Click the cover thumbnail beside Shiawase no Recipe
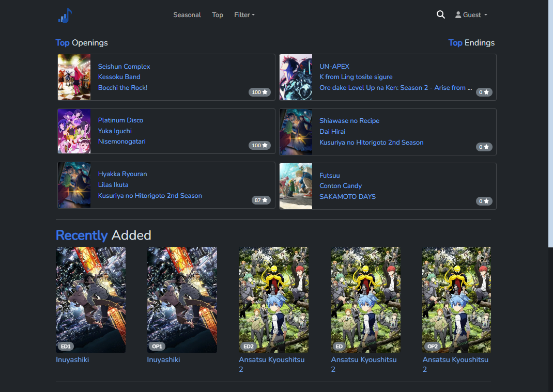This screenshot has height=392, width=553. pos(296,132)
